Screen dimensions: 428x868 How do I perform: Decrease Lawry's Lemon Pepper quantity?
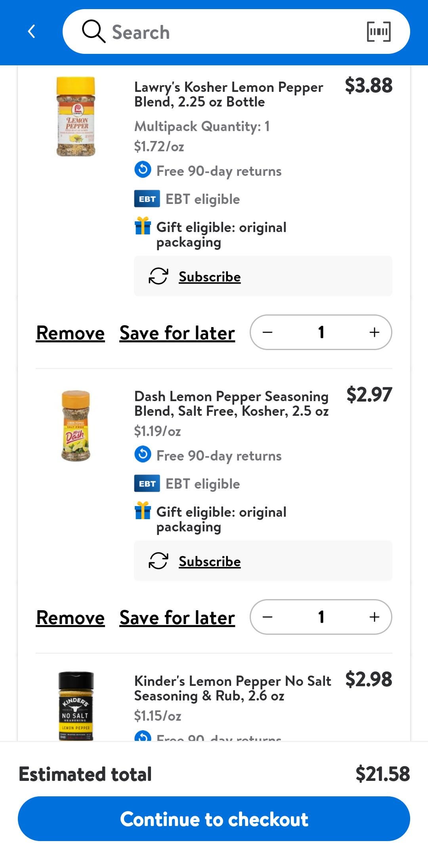click(268, 332)
